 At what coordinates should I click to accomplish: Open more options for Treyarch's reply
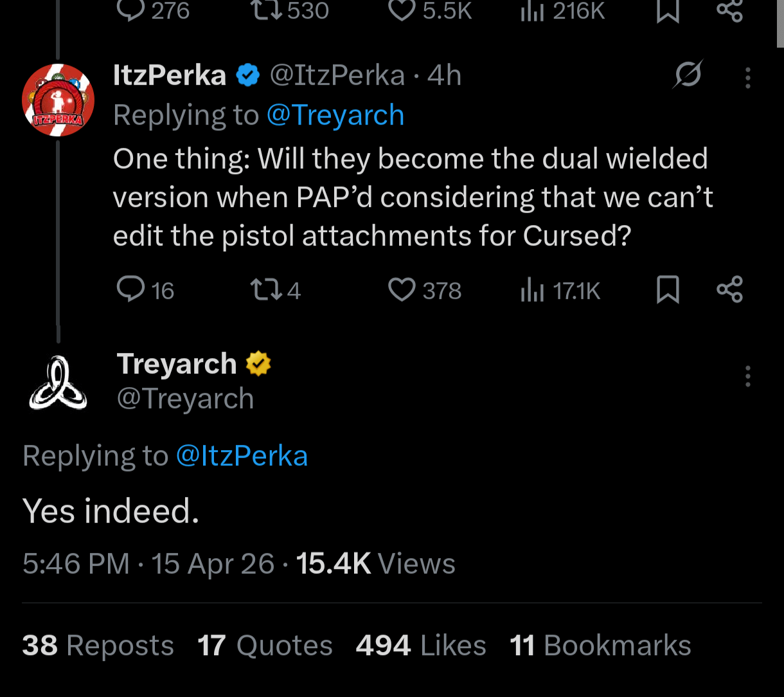[x=747, y=376]
